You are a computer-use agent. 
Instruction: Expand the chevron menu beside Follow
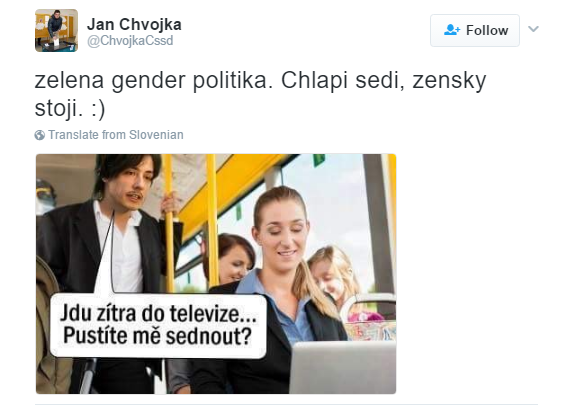(534, 29)
